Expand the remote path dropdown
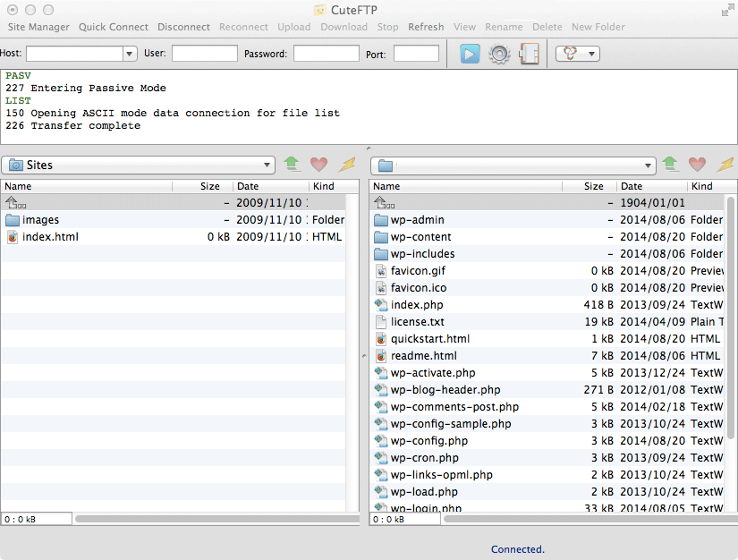This screenshot has height=560, width=738. 648,165
